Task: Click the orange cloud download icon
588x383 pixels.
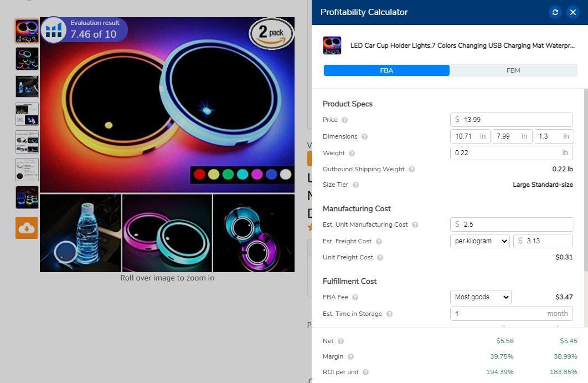Action: pyautogui.click(x=27, y=228)
